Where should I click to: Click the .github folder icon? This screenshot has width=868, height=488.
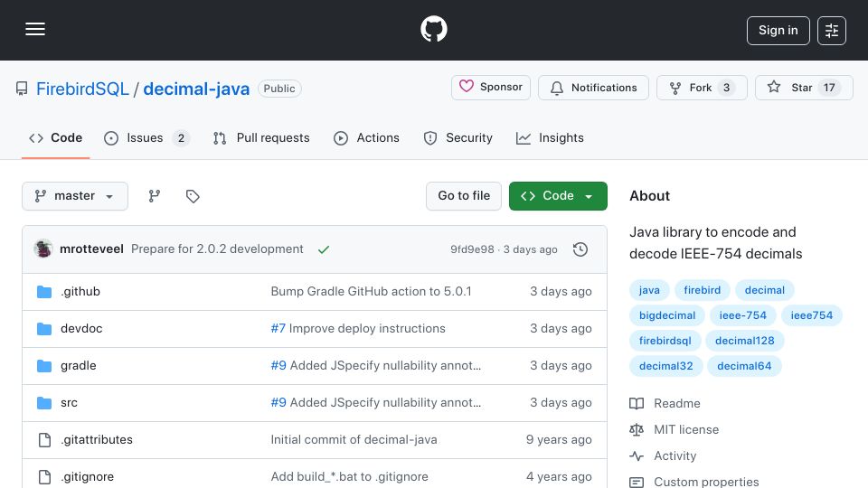coord(44,292)
